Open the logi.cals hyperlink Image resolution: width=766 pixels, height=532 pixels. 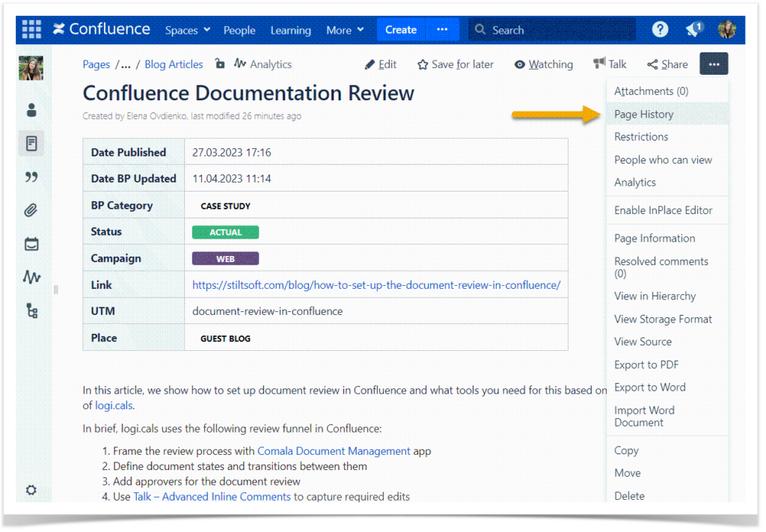[113, 406]
